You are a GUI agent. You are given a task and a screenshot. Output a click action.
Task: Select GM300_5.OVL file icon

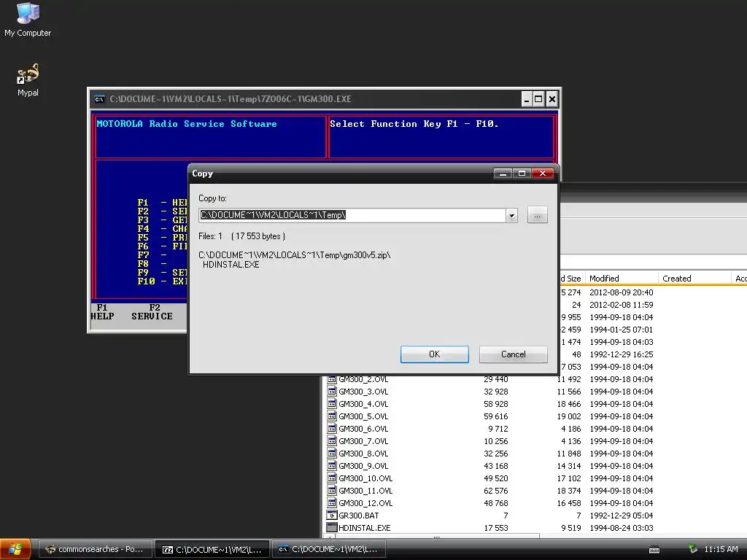click(x=332, y=416)
